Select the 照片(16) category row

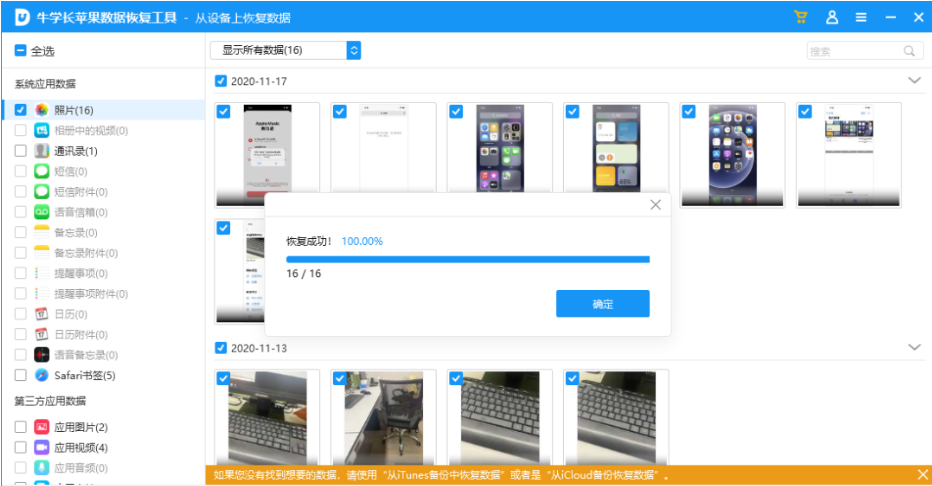(103, 110)
